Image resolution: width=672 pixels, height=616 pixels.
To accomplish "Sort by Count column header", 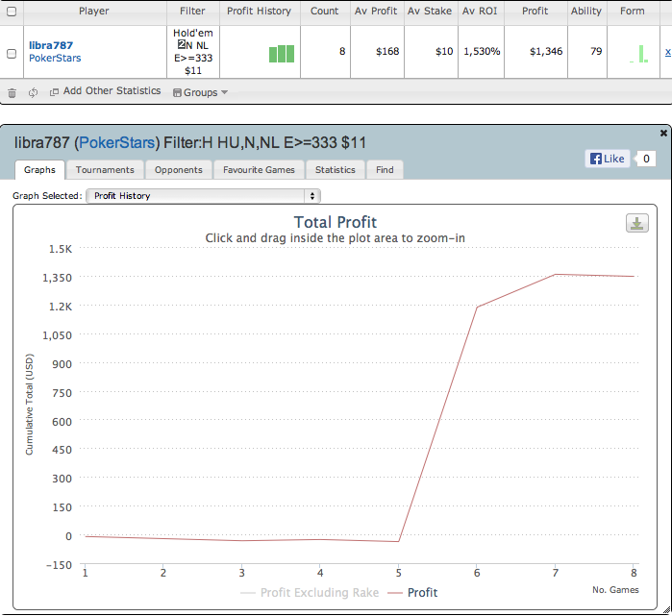I will pyautogui.click(x=325, y=12).
